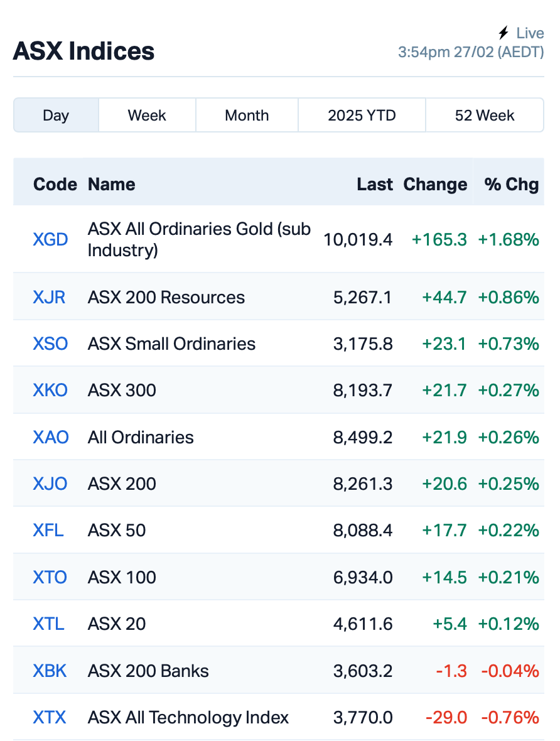The image size is (560, 741).
Task: Open the XAO index link
Action: [x=51, y=437]
